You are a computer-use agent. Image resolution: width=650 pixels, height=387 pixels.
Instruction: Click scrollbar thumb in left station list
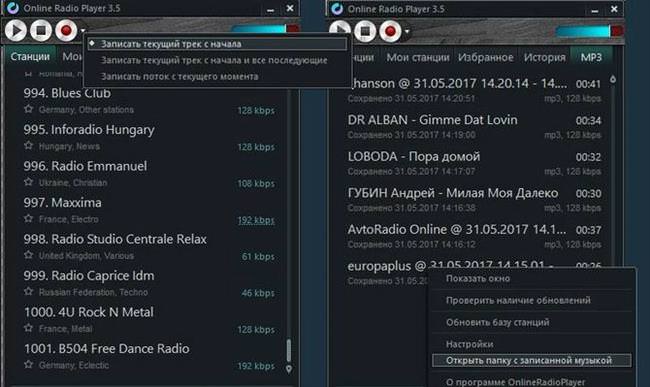(289, 351)
